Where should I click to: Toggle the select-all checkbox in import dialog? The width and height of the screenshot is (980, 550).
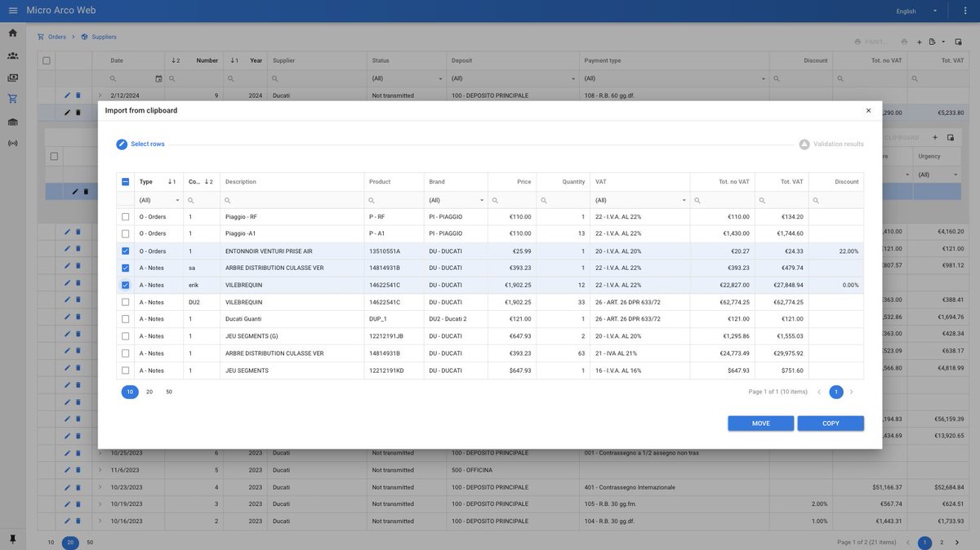[x=125, y=182]
